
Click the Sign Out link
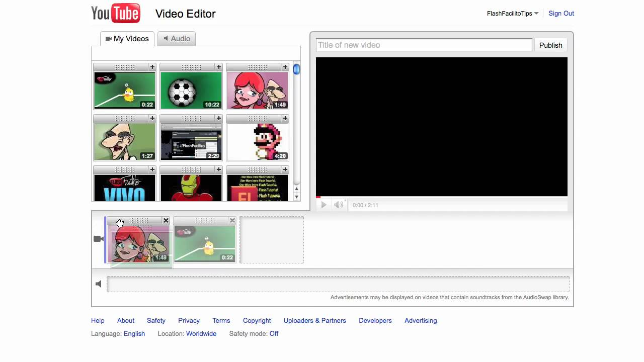[x=561, y=14]
